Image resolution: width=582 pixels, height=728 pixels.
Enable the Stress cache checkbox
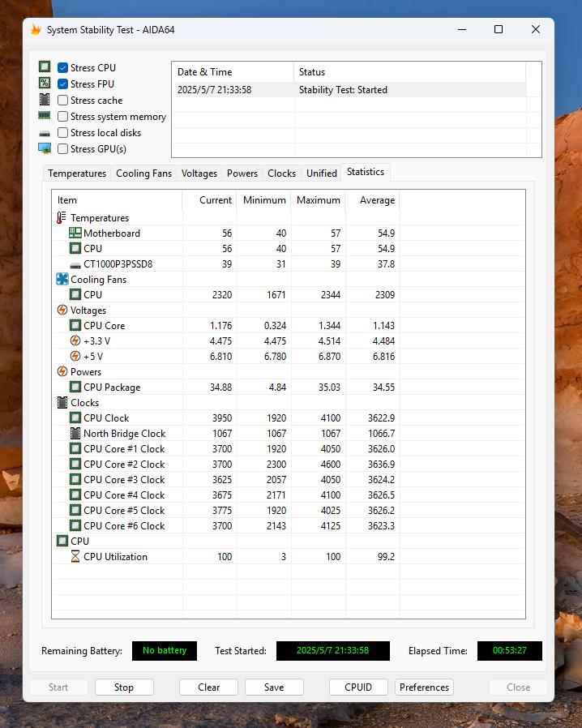(62, 101)
